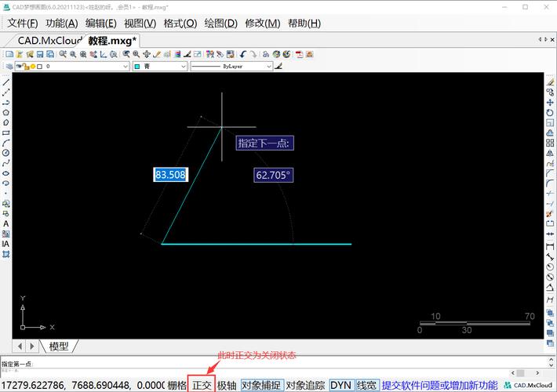Viewport: 557px width, 392px height.
Task: Select the 模型 model layout tab
Action: coord(59,347)
